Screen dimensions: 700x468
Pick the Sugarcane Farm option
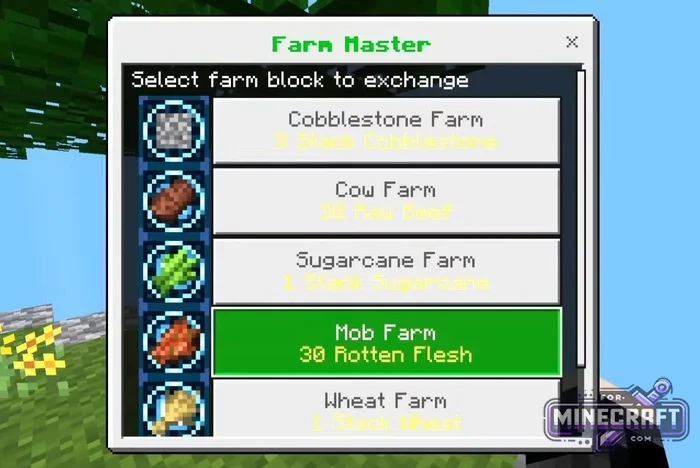coord(386,272)
